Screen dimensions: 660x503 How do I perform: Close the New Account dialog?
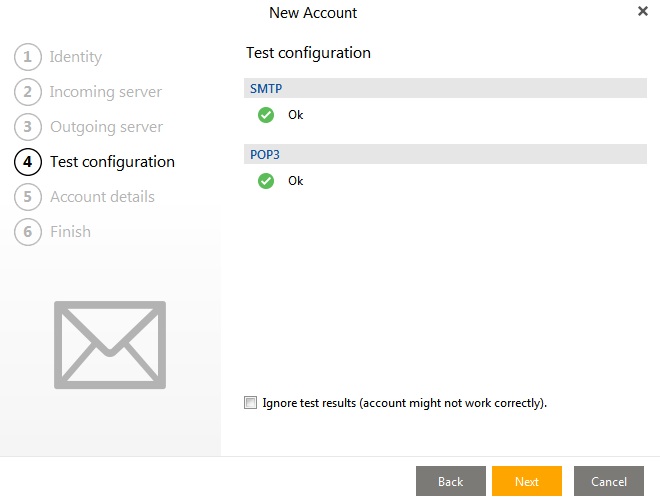click(643, 11)
